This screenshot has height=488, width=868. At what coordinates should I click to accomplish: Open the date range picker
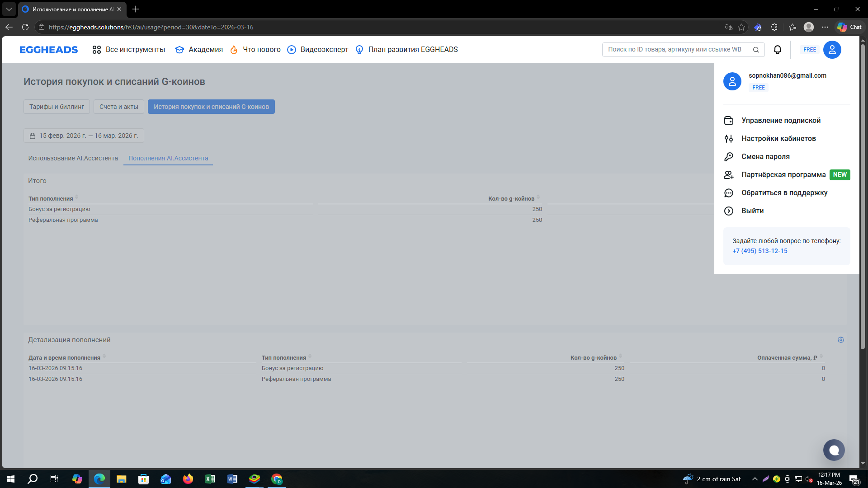click(x=84, y=136)
